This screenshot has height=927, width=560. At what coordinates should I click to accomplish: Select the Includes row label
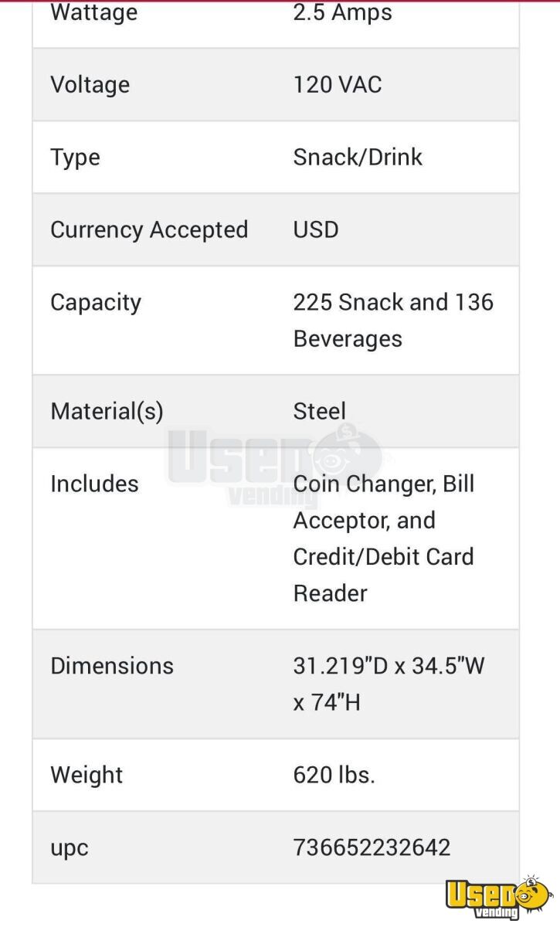point(94,484)
